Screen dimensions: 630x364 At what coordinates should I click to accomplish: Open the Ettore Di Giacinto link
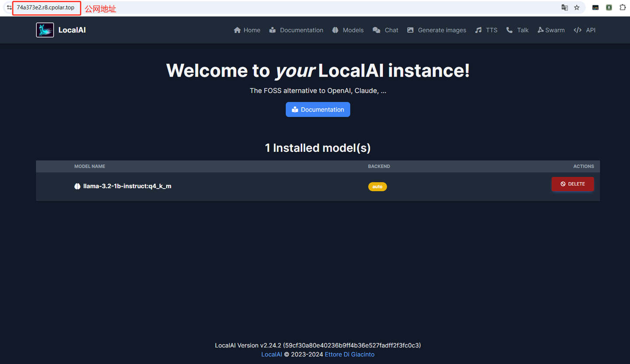tap(349, 354)
